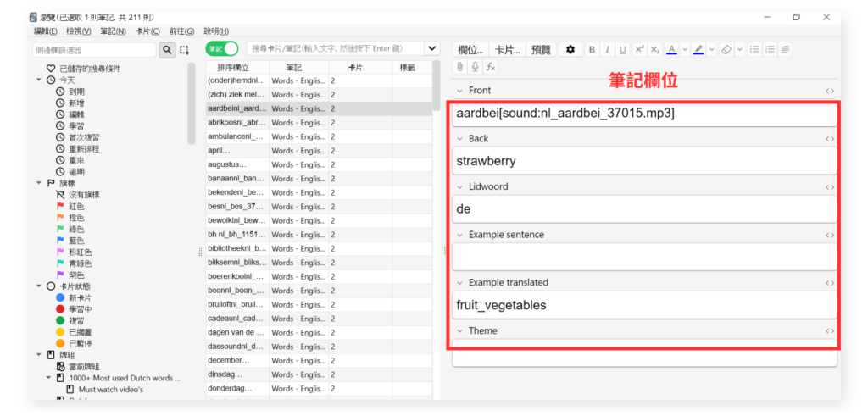Record audio with the microphone icon
This screenshot has width=868, height=416.
coord(475,66)
